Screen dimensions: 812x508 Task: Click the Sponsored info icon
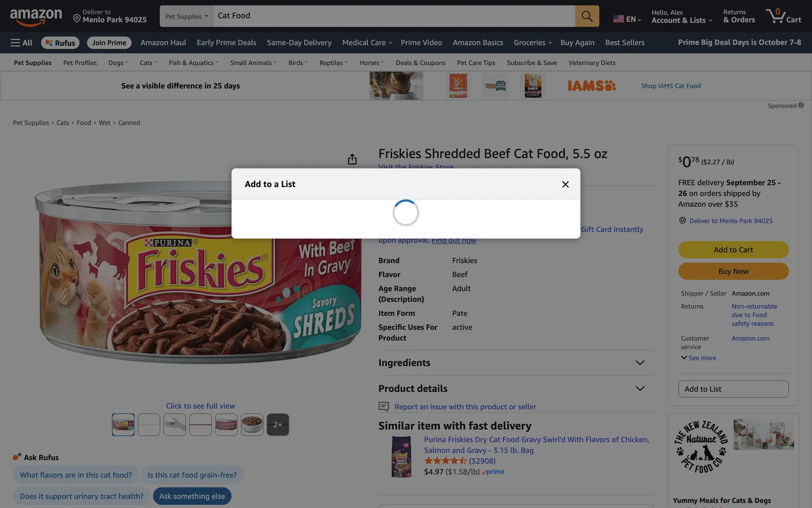coord(801,105)
